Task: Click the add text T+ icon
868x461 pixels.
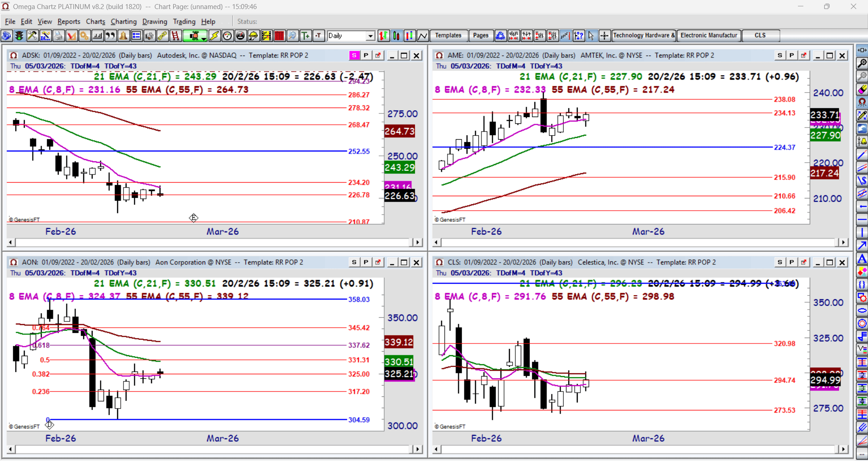Action: (x=306, y=36)
